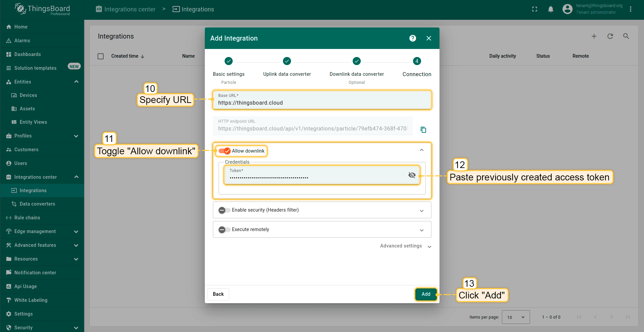Show hidden token with eye icon
This screenshot has width=644, height=332.
pyautogui.click(x=412, y=175)
